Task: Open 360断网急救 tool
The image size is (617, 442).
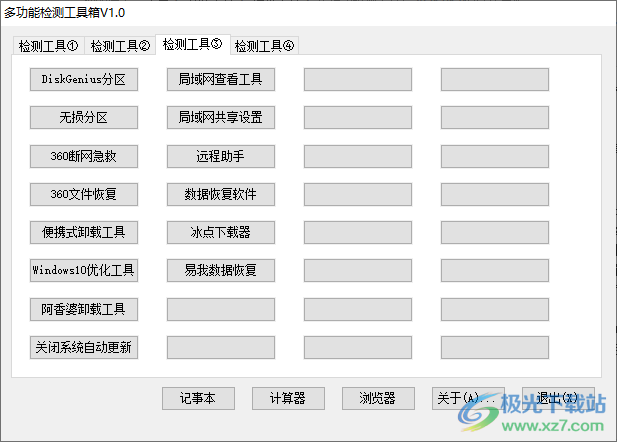Action: click(x=84, y=156)
